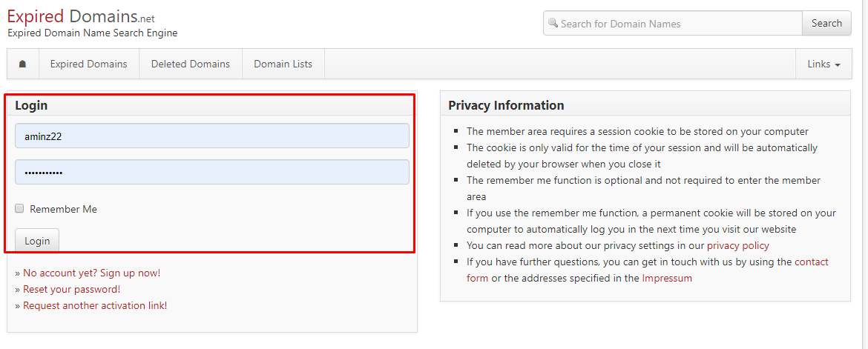Click the home icon in navbar
The image size is (868, 349).
(22, 64)
